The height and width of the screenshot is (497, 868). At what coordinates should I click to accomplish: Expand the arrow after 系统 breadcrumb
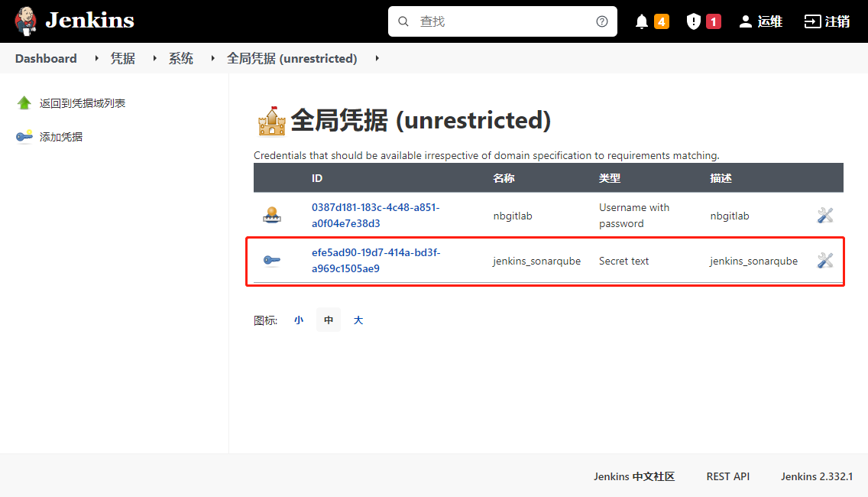(x=213, y=58)
